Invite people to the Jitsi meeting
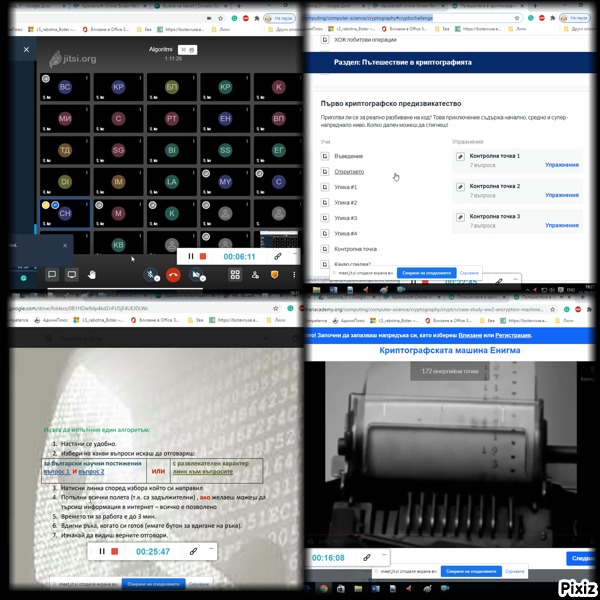The width and height of the screenshot is (600, 600). point(255,274)
